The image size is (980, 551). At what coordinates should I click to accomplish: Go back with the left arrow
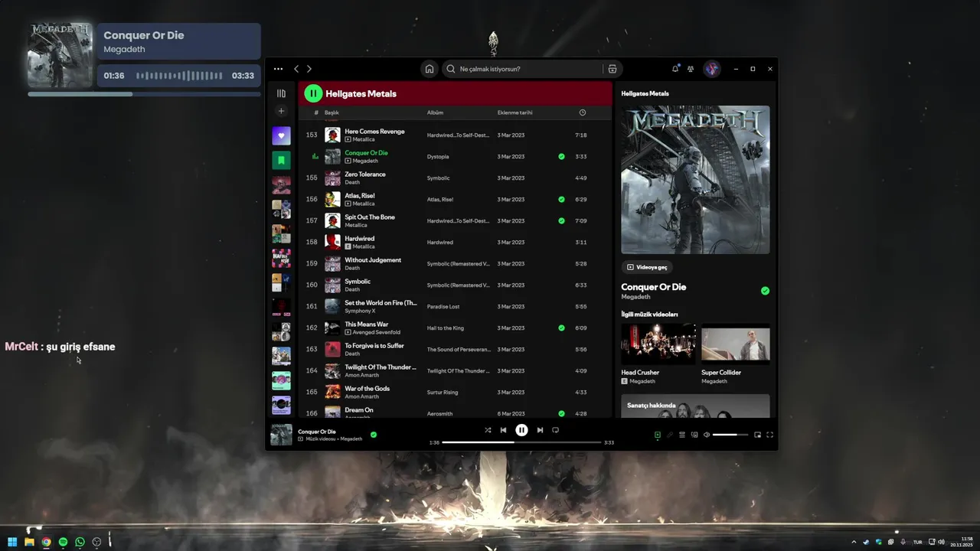point(296,69)
